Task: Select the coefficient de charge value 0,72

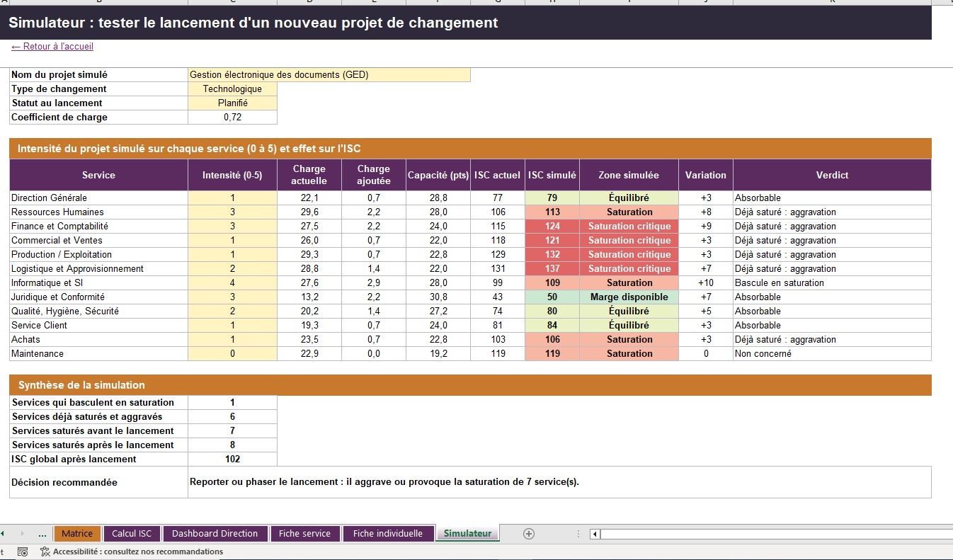Action: tap(232, 118)
